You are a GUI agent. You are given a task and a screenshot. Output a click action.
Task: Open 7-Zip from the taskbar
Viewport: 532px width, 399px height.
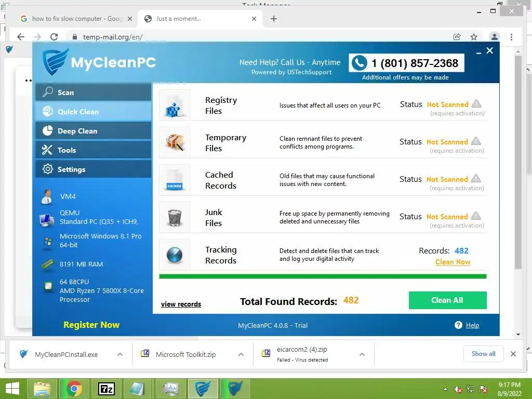pyautogui.click(x=106, y=389)
